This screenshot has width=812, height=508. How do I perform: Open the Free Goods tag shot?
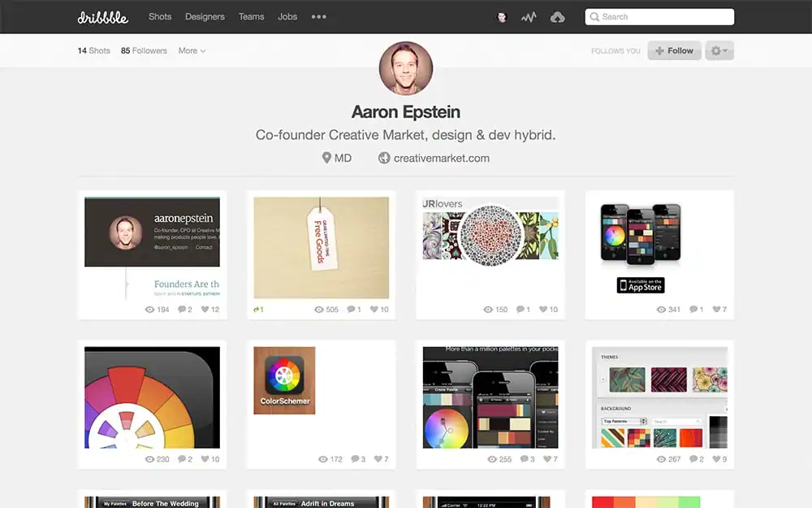(x=321, y=248)
